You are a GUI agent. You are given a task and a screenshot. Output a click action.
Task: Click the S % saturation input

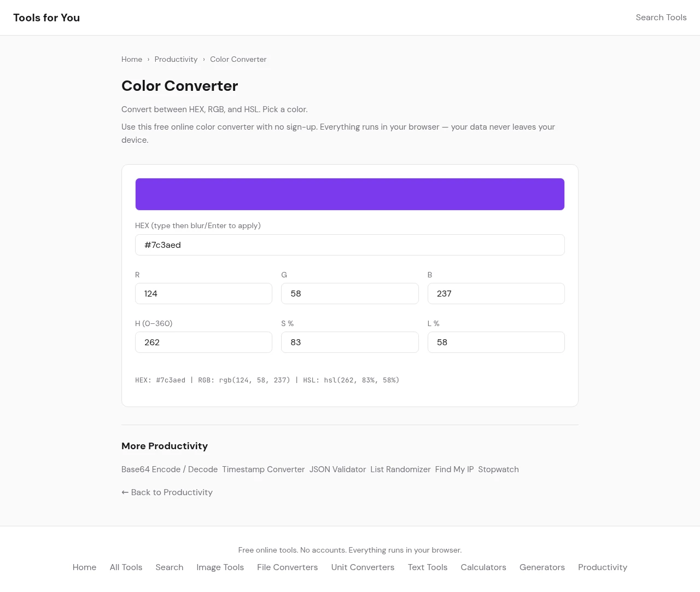tap(349, 343)
